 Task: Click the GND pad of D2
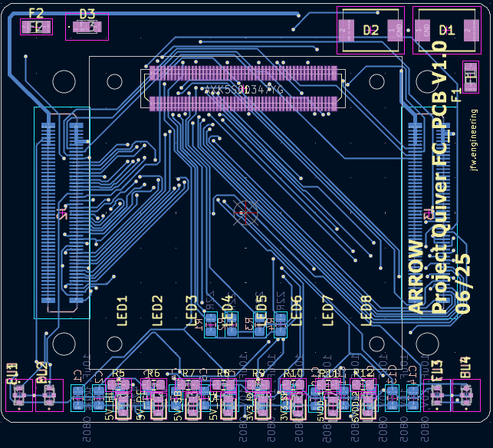[395, 31]
